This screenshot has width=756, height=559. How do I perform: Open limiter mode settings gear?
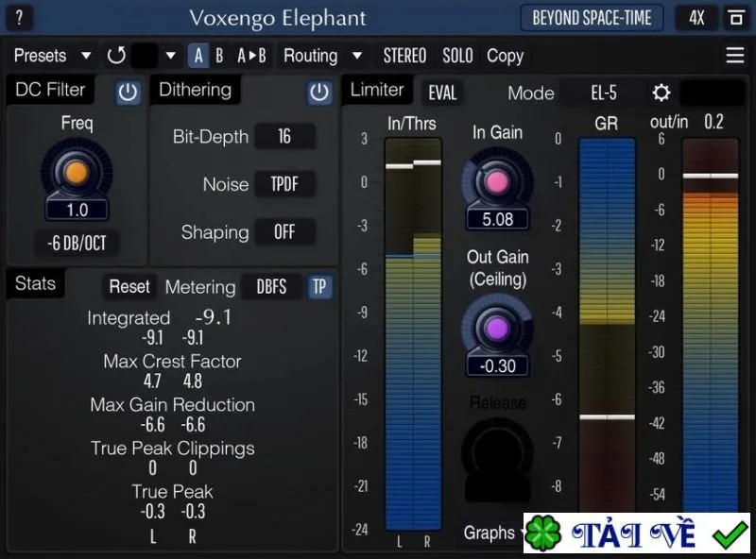[661, 93]
